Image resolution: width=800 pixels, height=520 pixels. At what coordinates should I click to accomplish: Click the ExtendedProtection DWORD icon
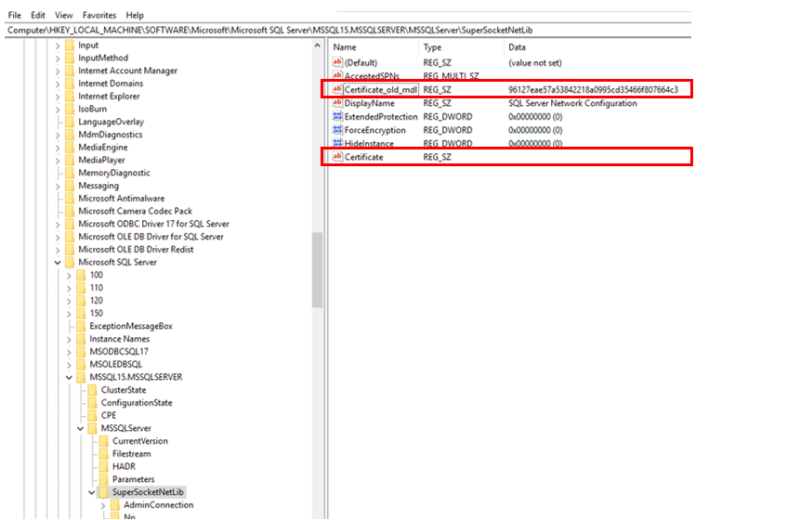[x=337, y=116]
